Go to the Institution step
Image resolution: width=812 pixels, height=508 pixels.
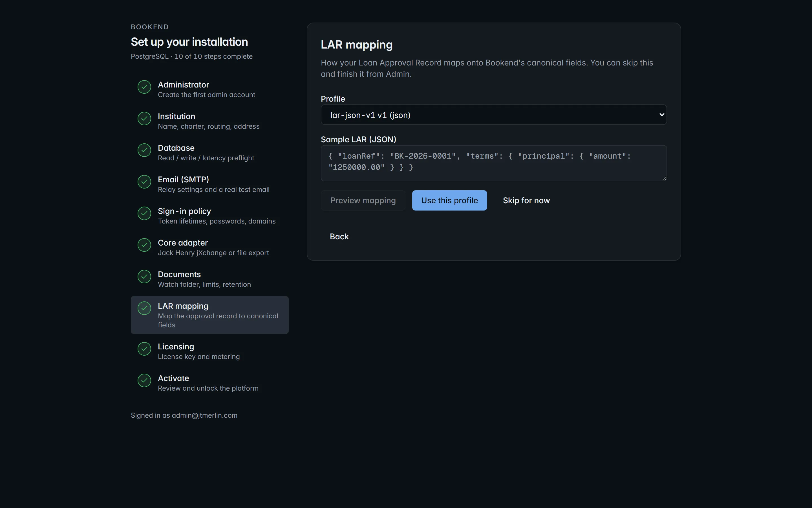pos(209,121)
